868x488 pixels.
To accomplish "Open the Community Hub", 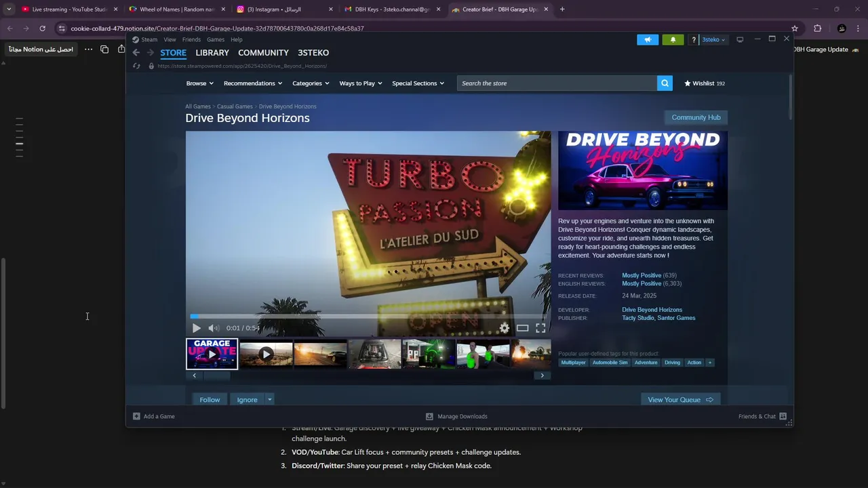I will 696,117.
